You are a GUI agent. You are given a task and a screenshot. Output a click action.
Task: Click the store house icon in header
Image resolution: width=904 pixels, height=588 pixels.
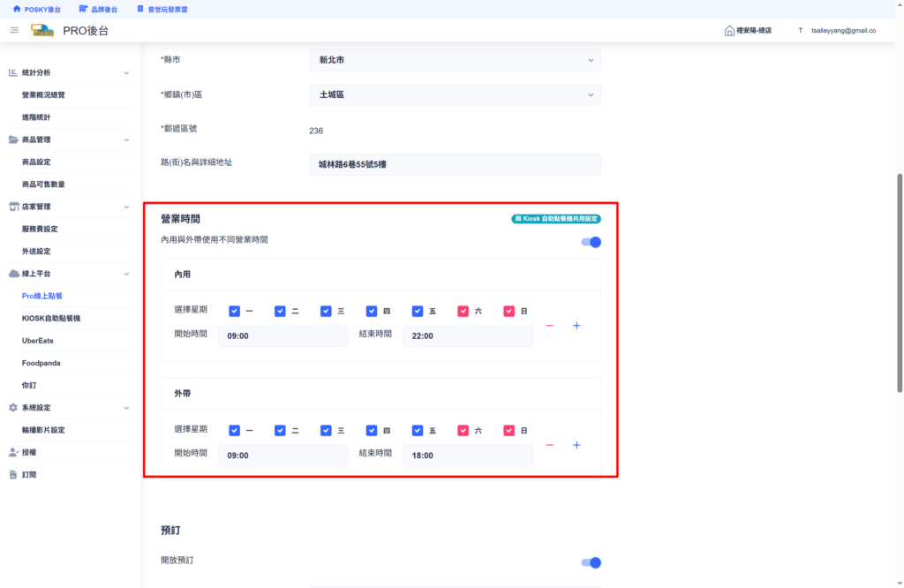(729, 31)
